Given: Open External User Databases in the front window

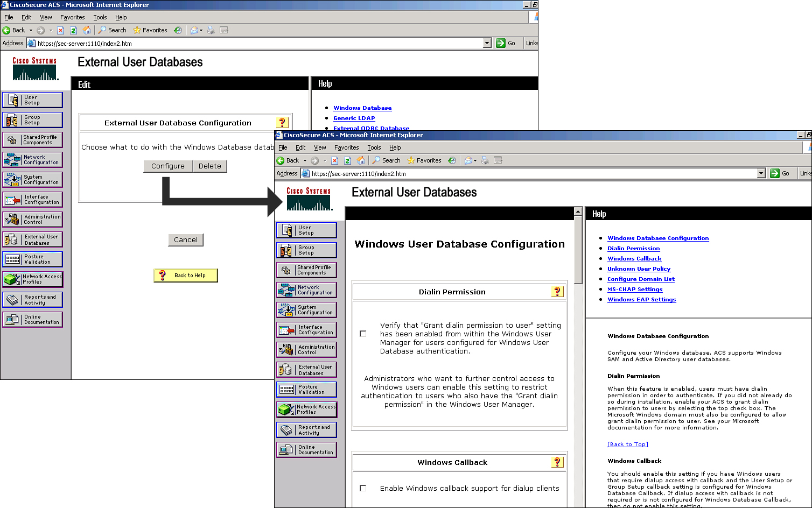Looking at the screenshot, I should [x=306, y=370].
